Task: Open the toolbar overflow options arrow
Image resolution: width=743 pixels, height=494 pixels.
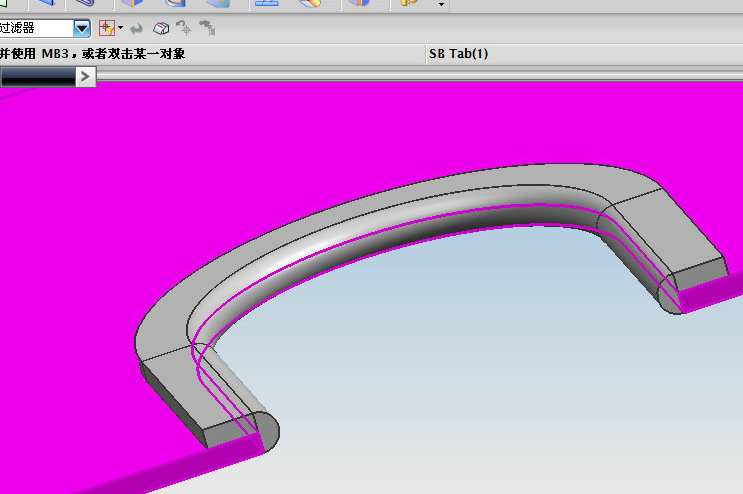Action: (x=441, y=4)
